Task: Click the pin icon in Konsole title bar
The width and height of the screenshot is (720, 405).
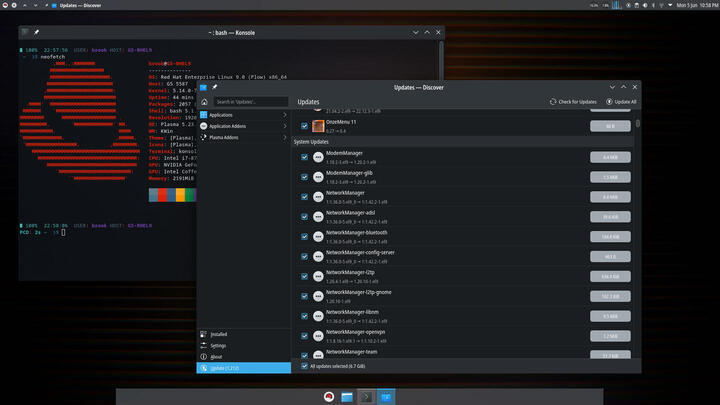Action: coord(36,32)
